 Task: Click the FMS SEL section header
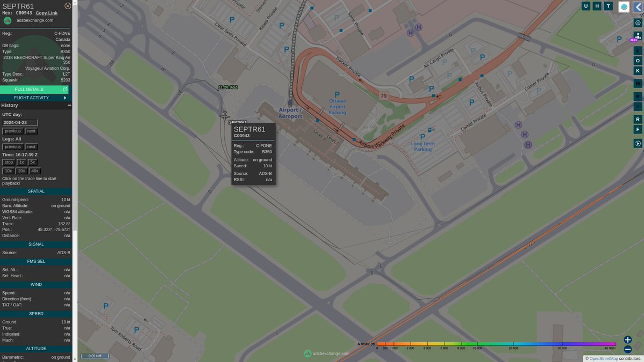[36, 261]
